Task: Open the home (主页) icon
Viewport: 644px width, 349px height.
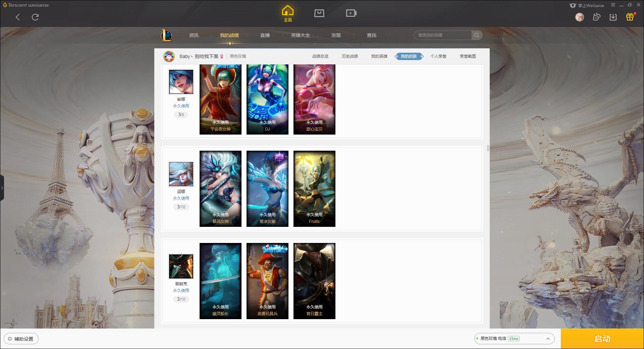Action: click(288, 14)
